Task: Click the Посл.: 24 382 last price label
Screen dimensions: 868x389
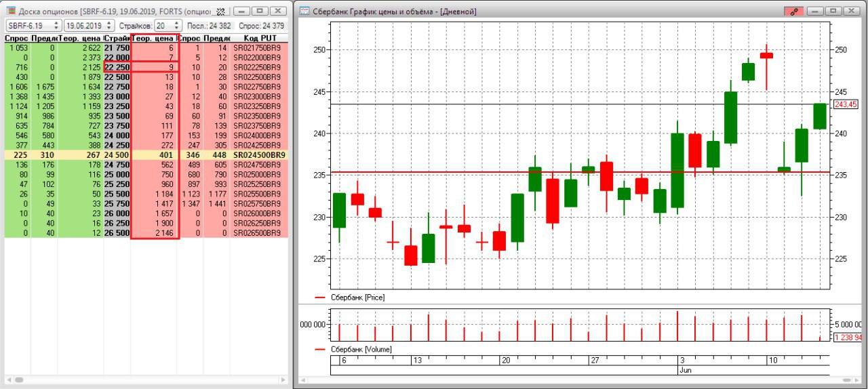Action: coord(210,26)
